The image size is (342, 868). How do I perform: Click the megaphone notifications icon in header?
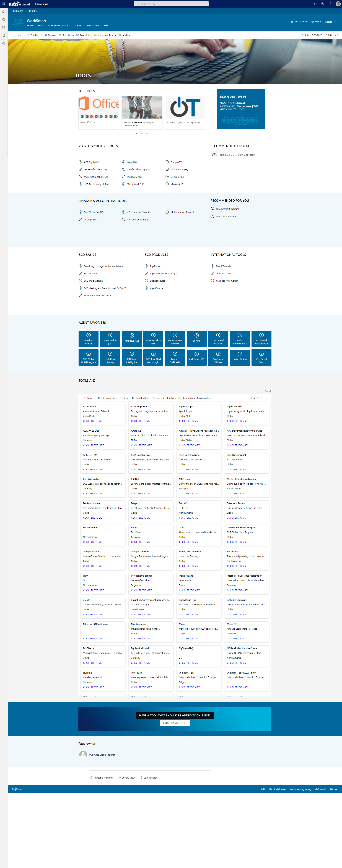coord(315,4)
